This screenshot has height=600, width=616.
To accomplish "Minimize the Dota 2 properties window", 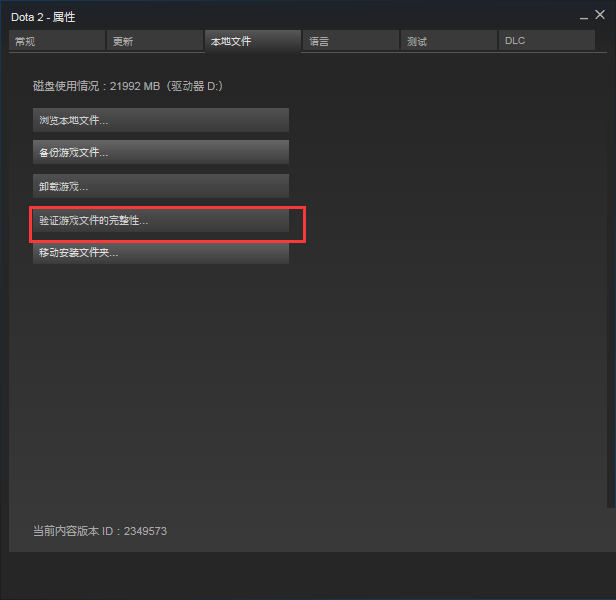I will (x=584, y=17).
